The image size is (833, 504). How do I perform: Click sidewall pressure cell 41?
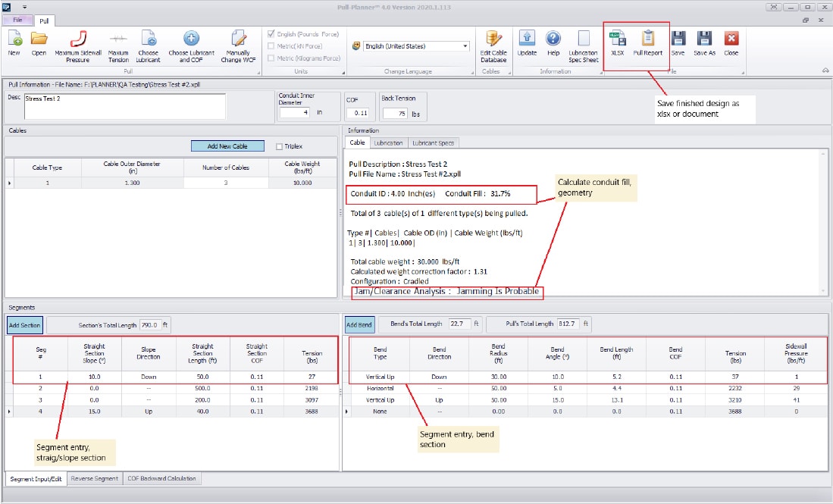796,400
